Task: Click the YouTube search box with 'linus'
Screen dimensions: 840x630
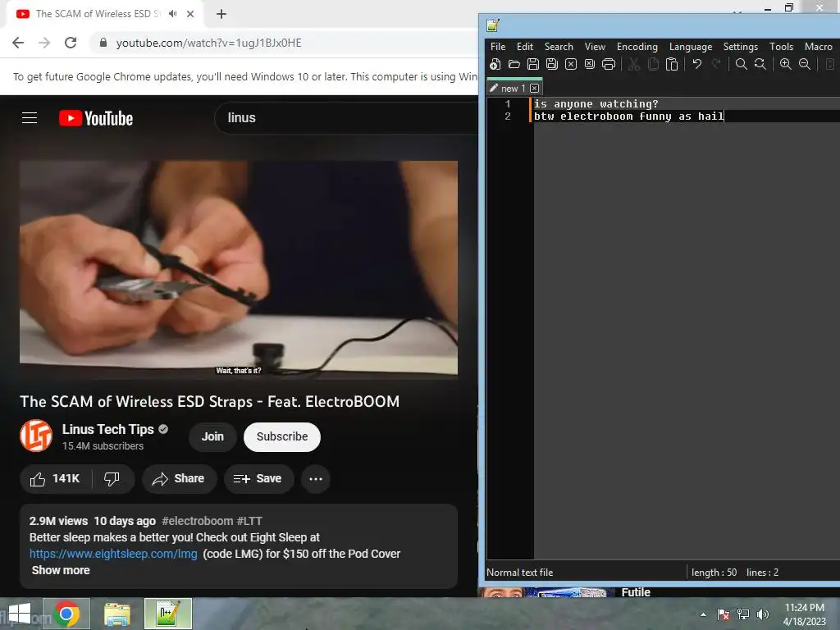Action: coord(346,118)
